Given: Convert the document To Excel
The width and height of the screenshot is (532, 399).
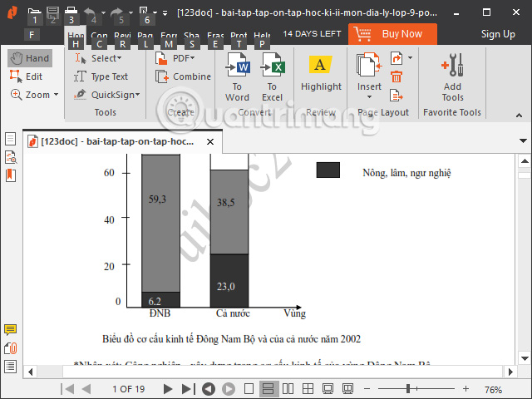Looking at the screenshot, I should [x=272, y=77].
